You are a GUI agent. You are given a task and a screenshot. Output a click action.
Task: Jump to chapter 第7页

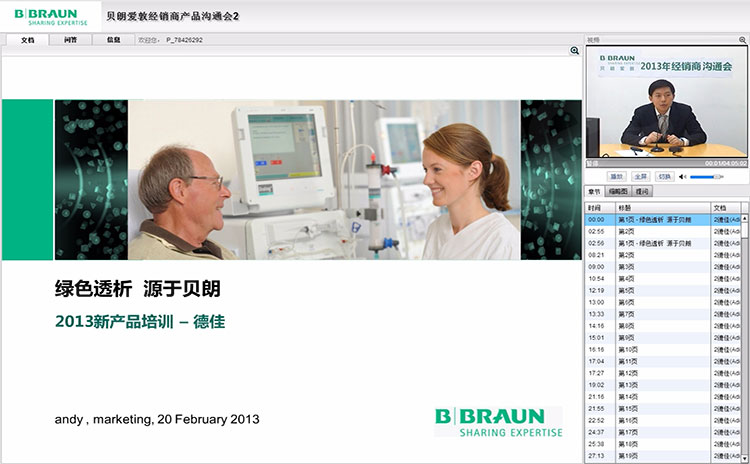pos(662,314)
